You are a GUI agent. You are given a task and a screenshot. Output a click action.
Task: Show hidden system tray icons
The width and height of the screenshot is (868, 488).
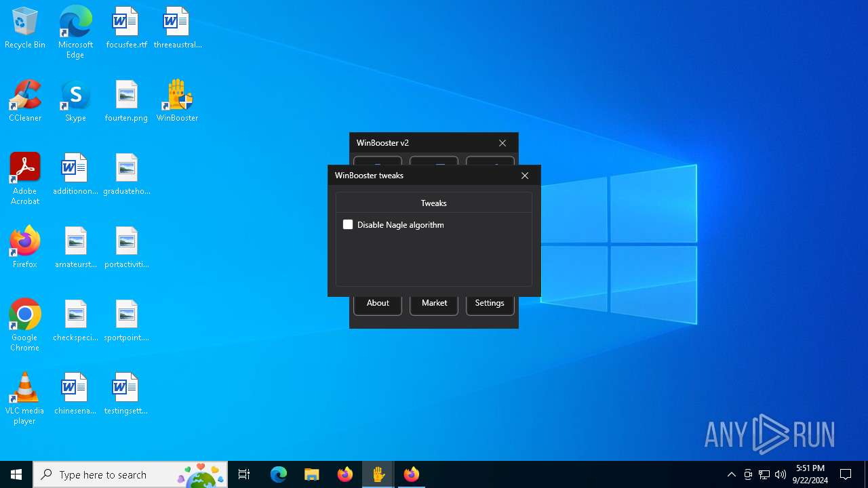731,474
